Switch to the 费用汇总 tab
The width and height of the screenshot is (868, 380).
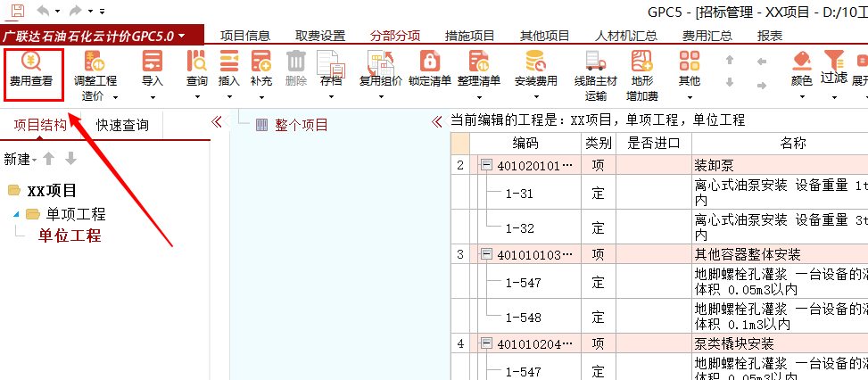(x=707, y=37)
